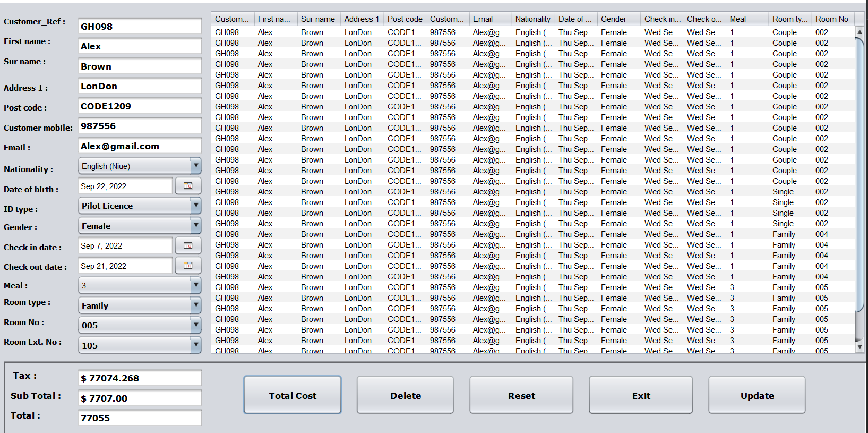868x433 pixels.
Task: Focus the Customer_Ref field containing GH098
Action: (x=140, y=26)
